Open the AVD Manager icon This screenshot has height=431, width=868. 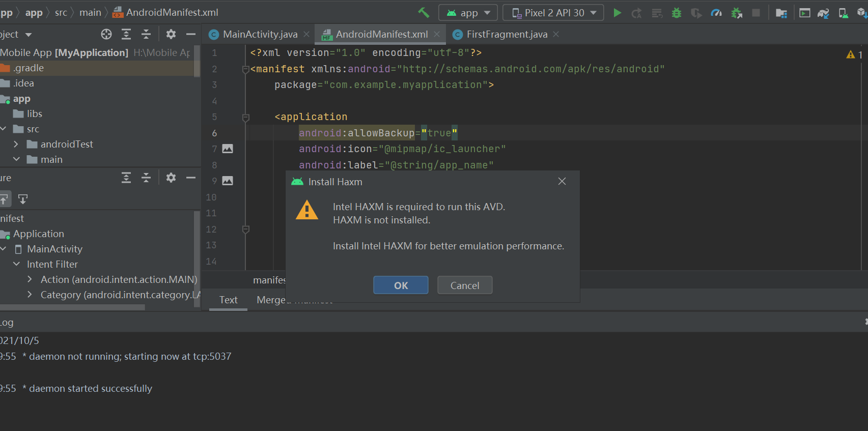(843, 13)
